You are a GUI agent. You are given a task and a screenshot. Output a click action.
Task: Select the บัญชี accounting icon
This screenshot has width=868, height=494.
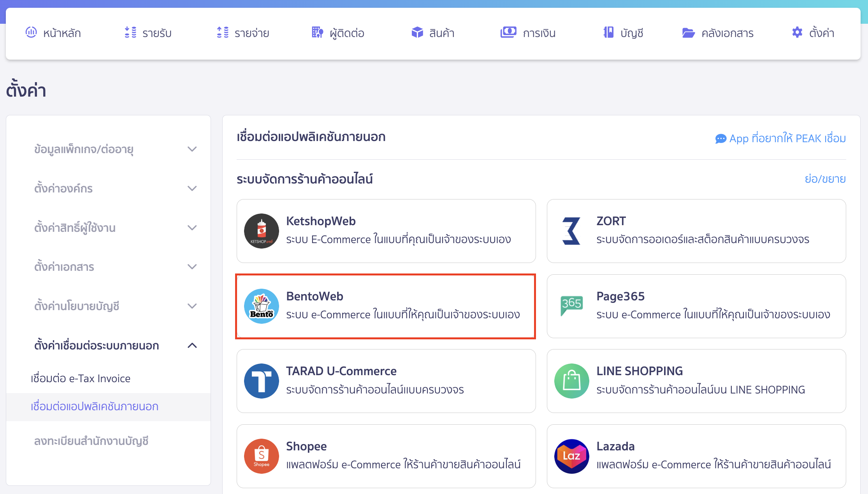point(609,33)
